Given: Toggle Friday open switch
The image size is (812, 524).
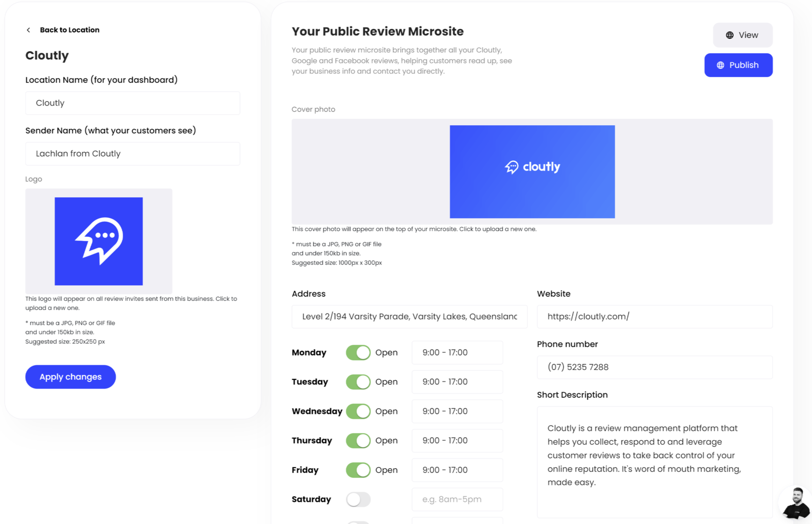Looking at the screenshot, I should click(358, 470).
